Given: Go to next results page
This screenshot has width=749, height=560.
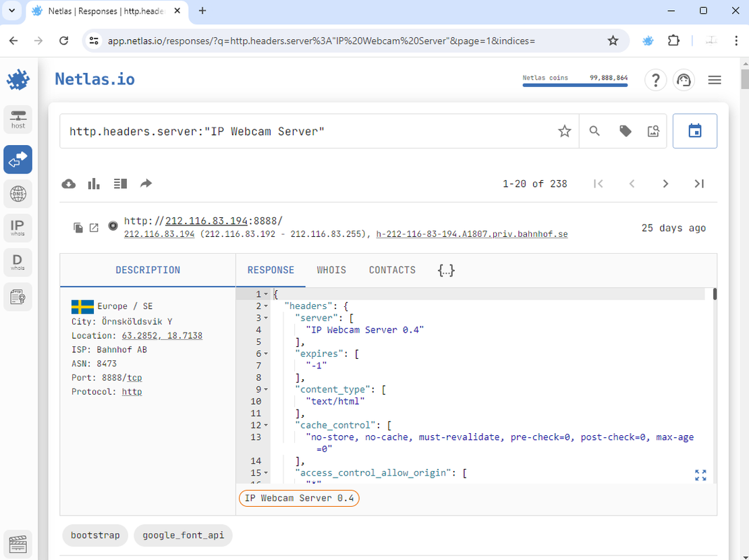Looking at the screenshot, I should click(665, 184).
